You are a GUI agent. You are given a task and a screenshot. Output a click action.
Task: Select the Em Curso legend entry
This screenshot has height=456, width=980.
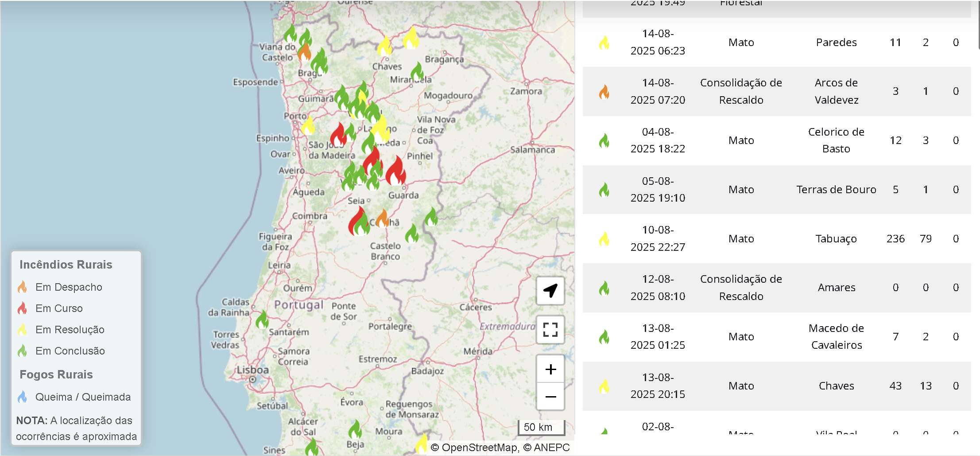(x=59, y=308)
